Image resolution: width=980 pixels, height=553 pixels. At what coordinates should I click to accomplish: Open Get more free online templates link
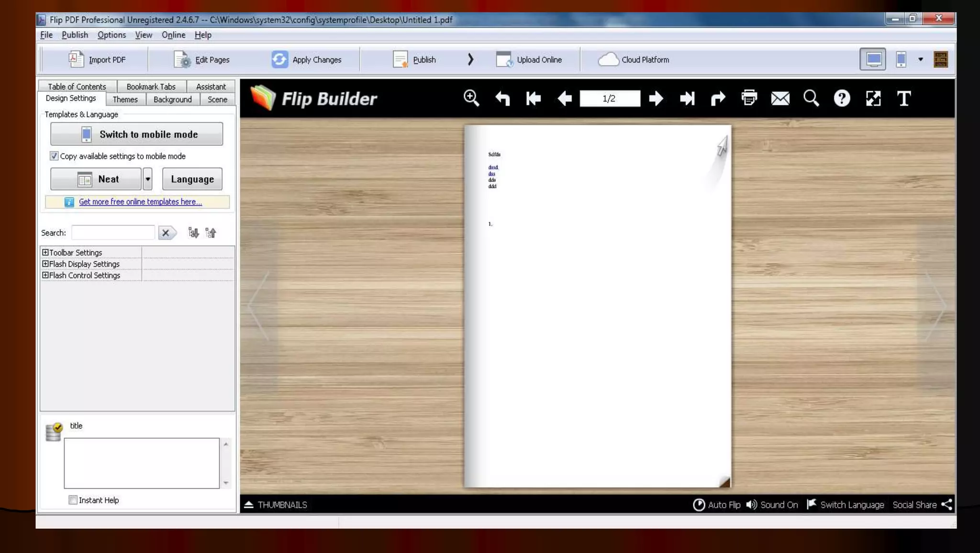pos(140,202)
